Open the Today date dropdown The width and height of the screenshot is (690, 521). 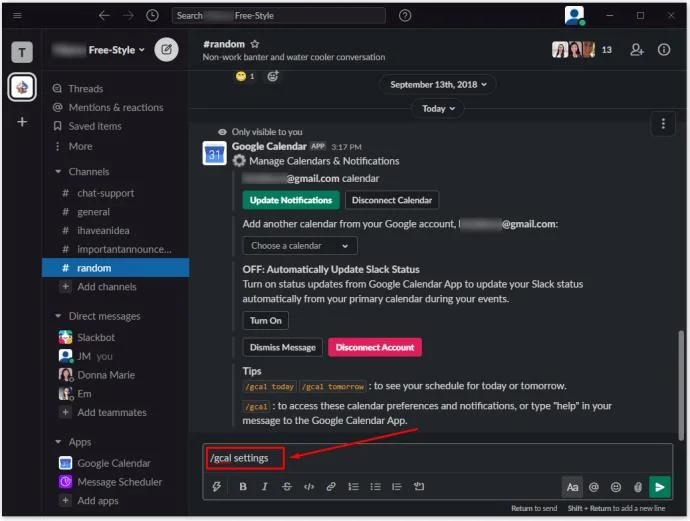click(x=438, y=109)
